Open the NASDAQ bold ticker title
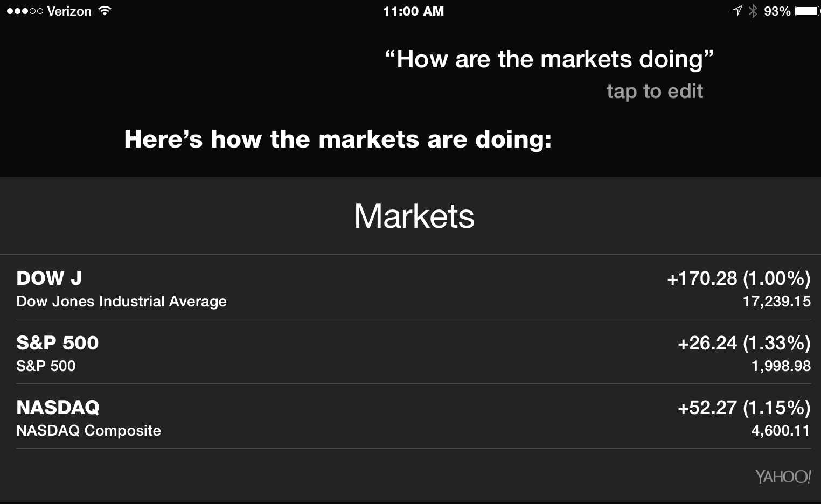This screenshot has width=821, height=504. (x=58, y=408)
